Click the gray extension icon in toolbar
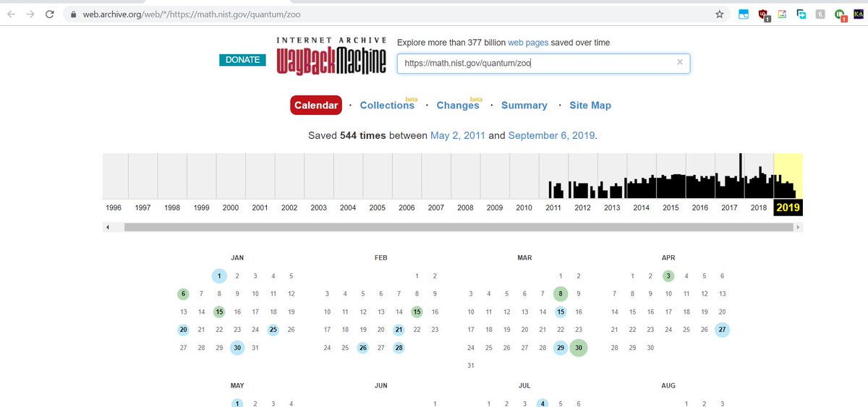 click(820, 14)
